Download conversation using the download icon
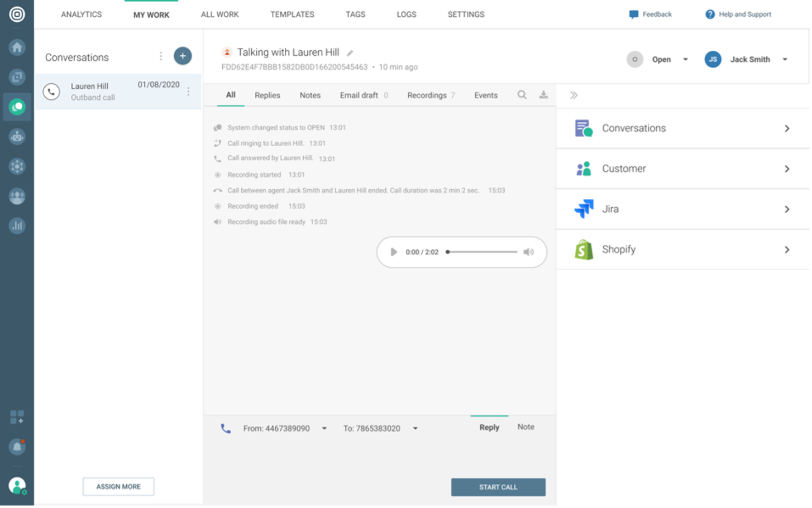812x508 pixels. tap(543, 95)
